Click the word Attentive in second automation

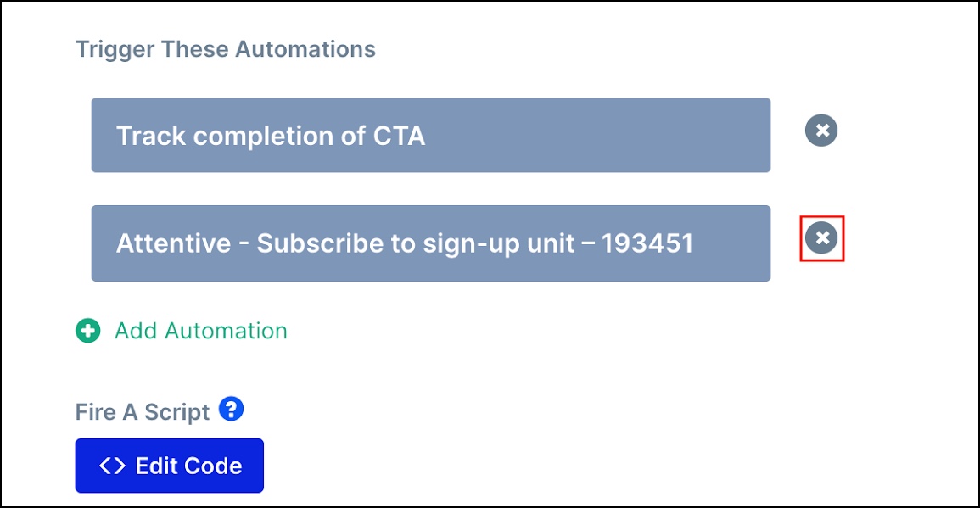point(174,243)
